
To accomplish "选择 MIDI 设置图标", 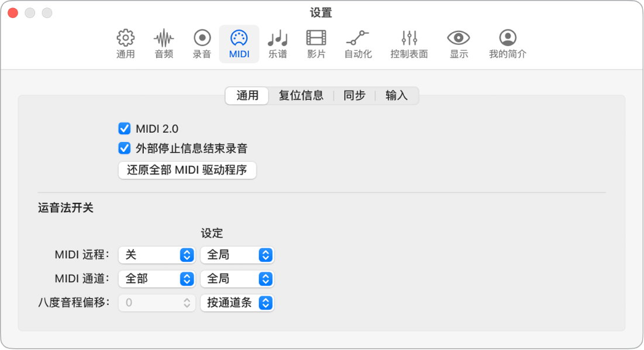I will 239,44.
